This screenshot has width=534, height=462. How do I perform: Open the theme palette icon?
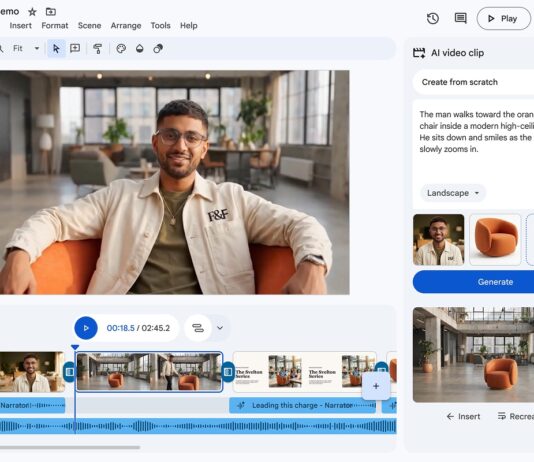121,49
